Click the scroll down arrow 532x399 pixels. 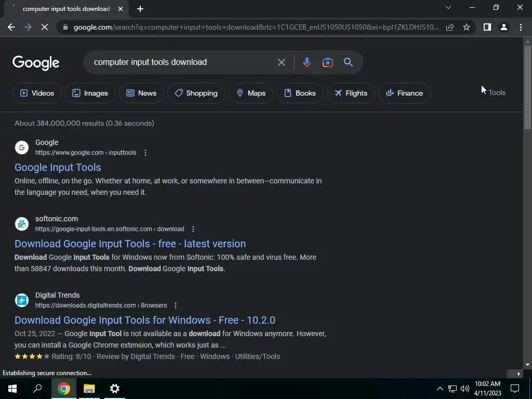pyautogui.click(x=527, y=365)
